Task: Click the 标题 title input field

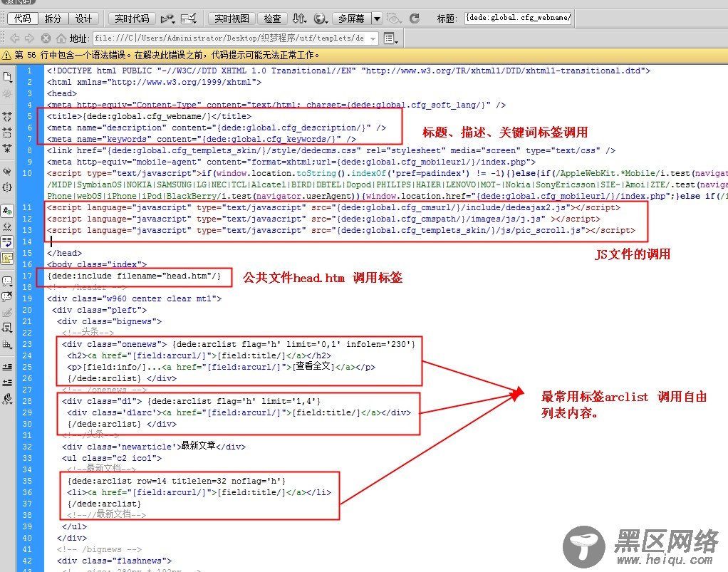Action: click(518, 18)
